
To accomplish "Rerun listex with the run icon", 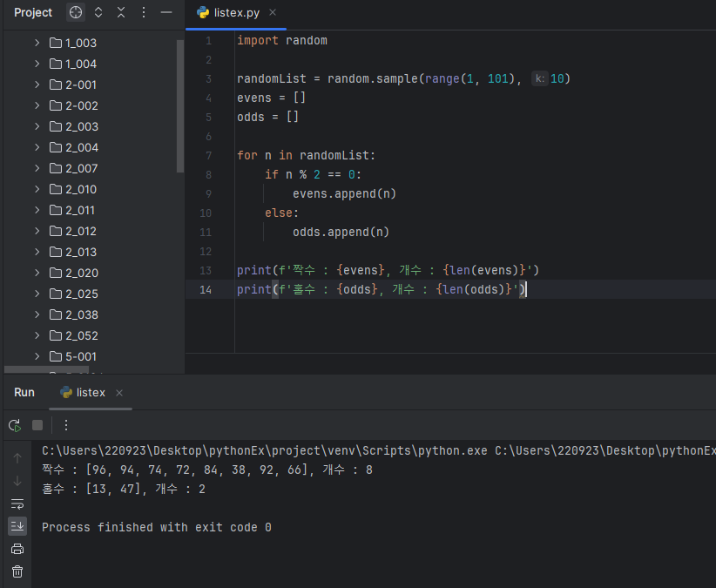I will (15, 425).
